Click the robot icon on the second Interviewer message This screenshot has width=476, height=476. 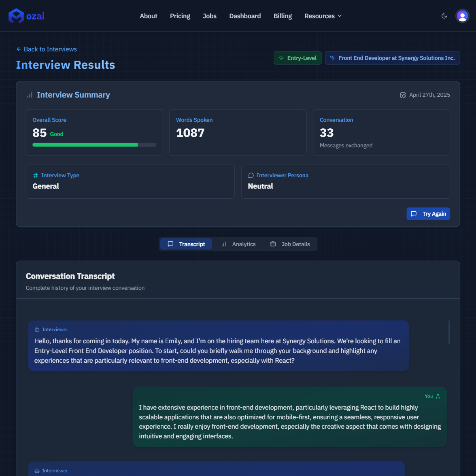pos(37,471)
